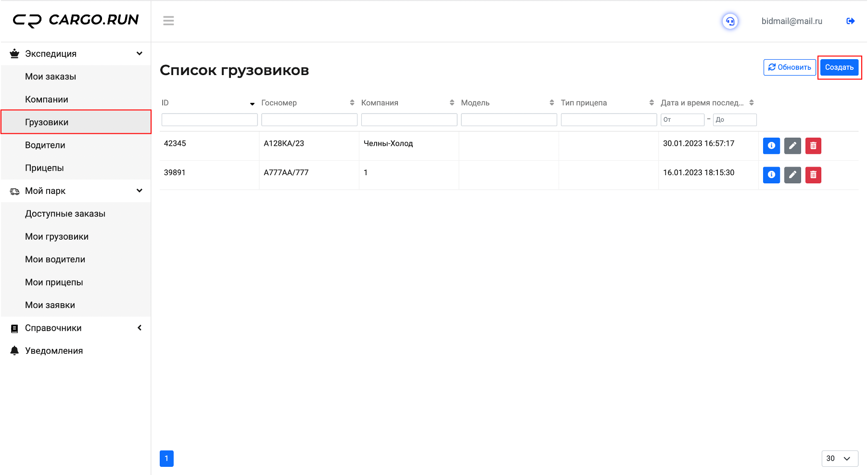Click the support headset icon
The image size is (868, 475).
point(730,21)
